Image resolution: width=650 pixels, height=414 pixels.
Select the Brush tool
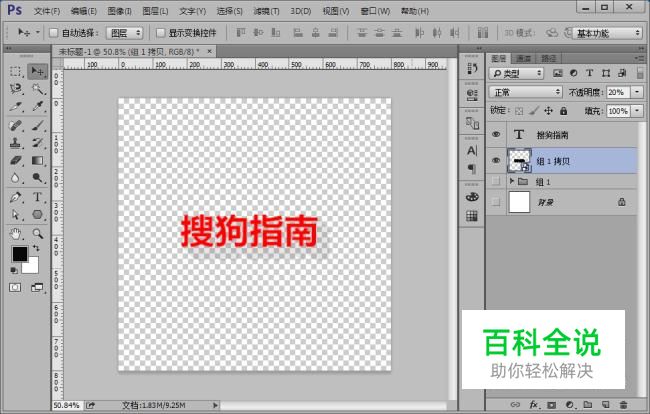tap(37, 125)
